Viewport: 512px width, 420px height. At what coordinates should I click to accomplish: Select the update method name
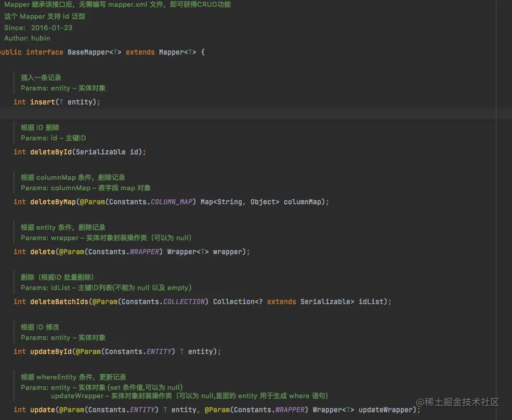[43, 410]
